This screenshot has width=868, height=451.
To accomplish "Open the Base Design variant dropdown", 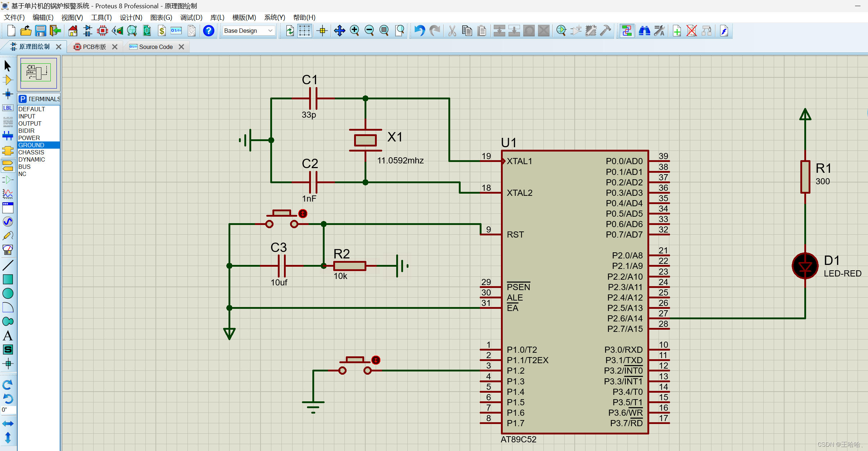I will click(x=249, y=31).
